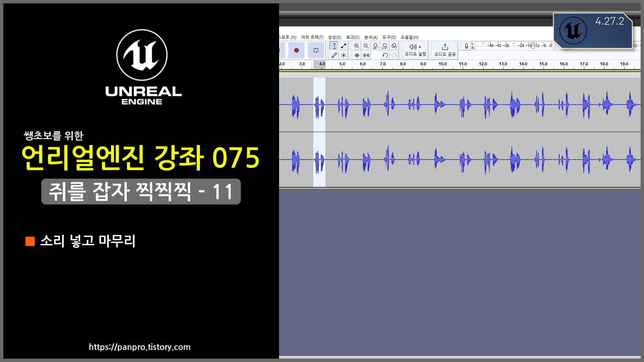Click the 오디오 공유 share button

point(445,50)
